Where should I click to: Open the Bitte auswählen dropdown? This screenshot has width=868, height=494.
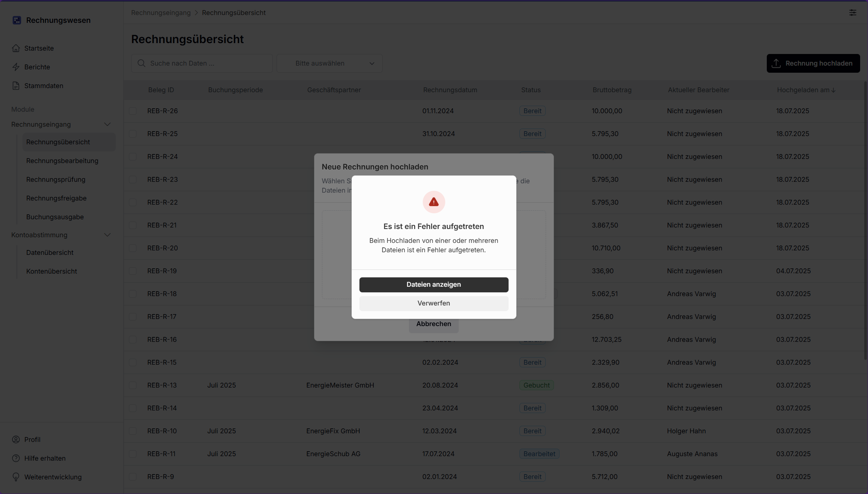[329, 63]
